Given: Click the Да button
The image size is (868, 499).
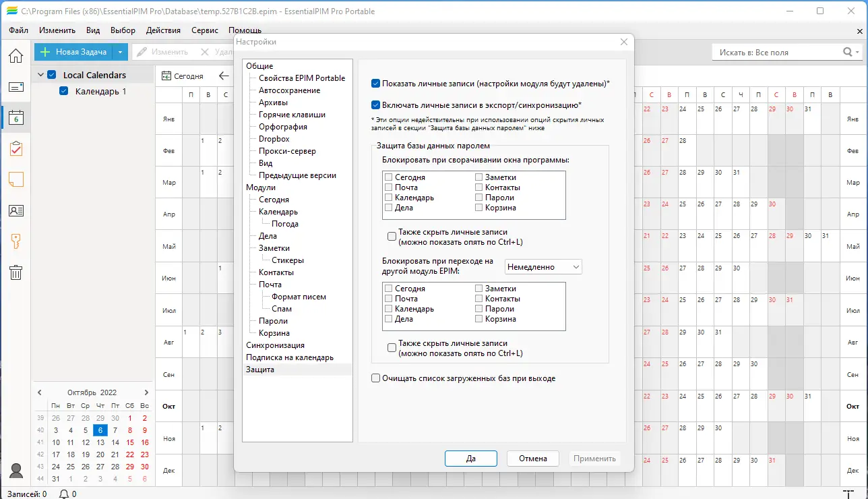Looking at the screenshot, I should [471, 459].
